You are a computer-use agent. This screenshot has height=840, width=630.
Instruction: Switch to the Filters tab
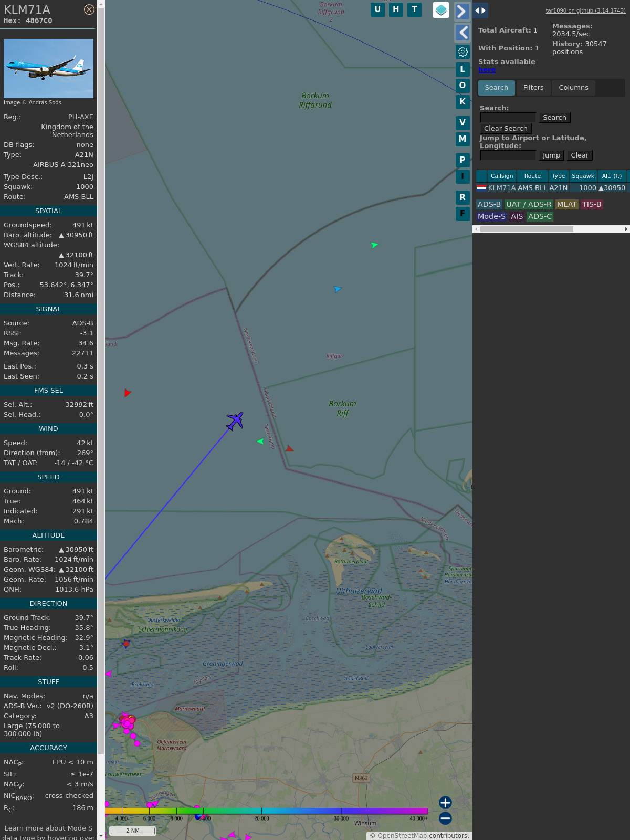tap(533, 88)
